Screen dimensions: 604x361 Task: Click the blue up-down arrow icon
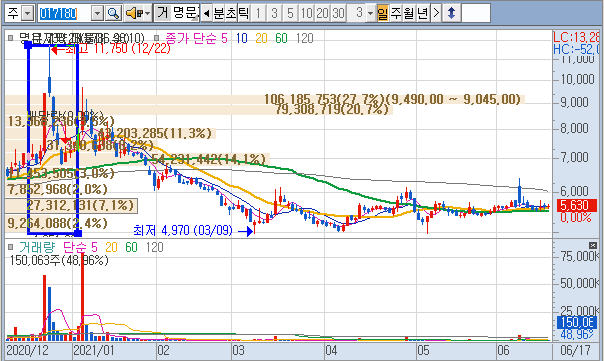click(x=451, y=13)
